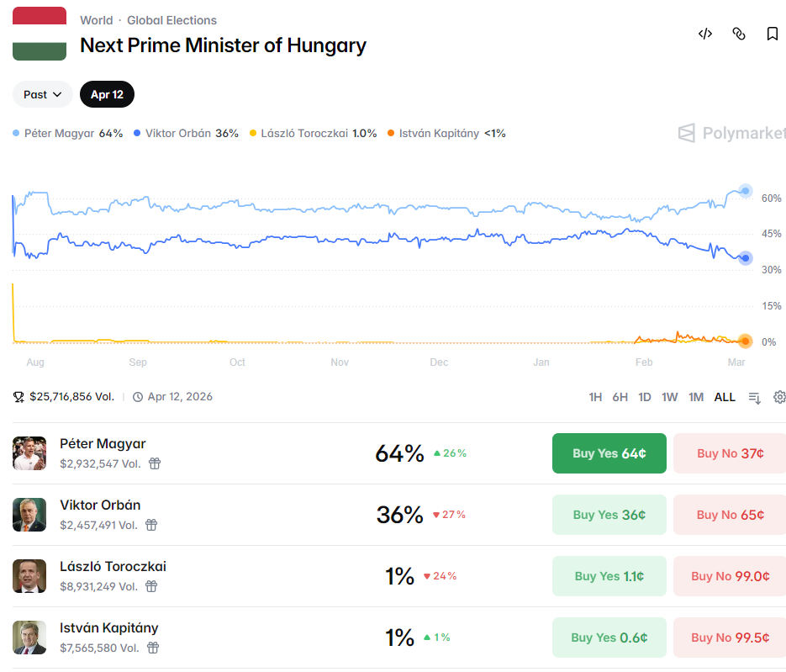The image size is (786, 672).
Task: Buy Yes 64¢ for Péter Magyar
Action: pyautogui.click(x=609, y=453)
